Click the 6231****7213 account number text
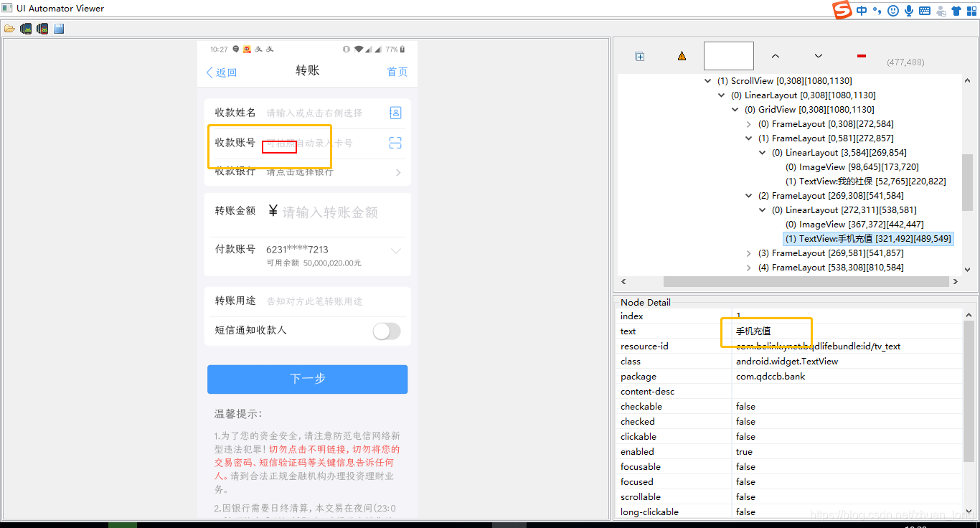Viewport: 980px width, 528px height. (x=297, y=250)
